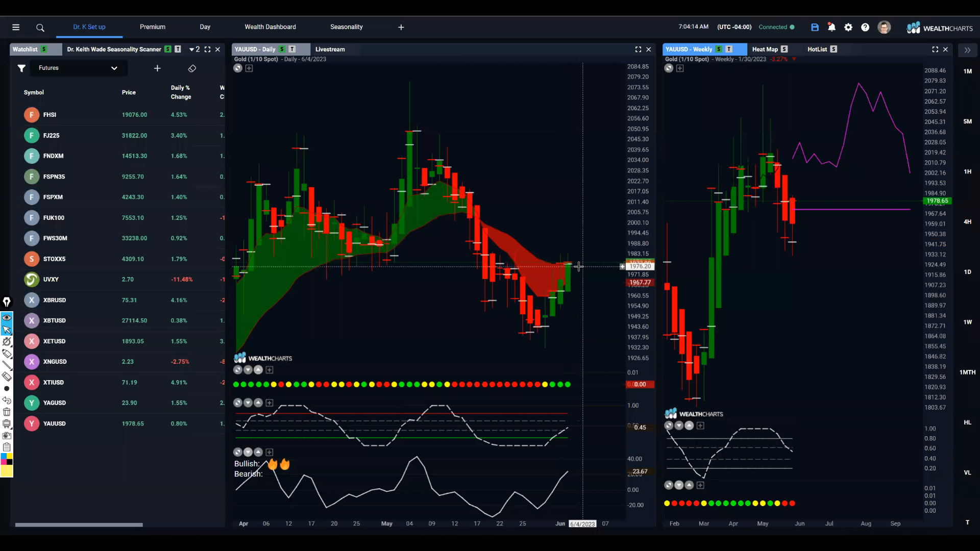Open the CMYK color palette swatch
This screenshot has width=980, height=551.
click(7, 459)
